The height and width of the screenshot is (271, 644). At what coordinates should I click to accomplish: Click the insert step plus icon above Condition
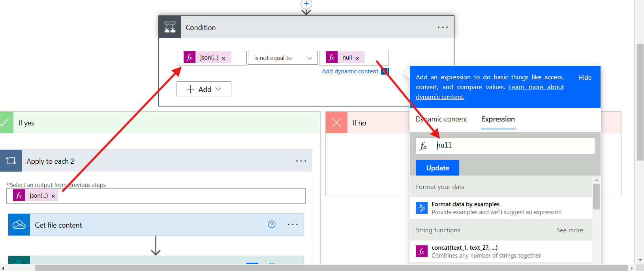[306, 4]
